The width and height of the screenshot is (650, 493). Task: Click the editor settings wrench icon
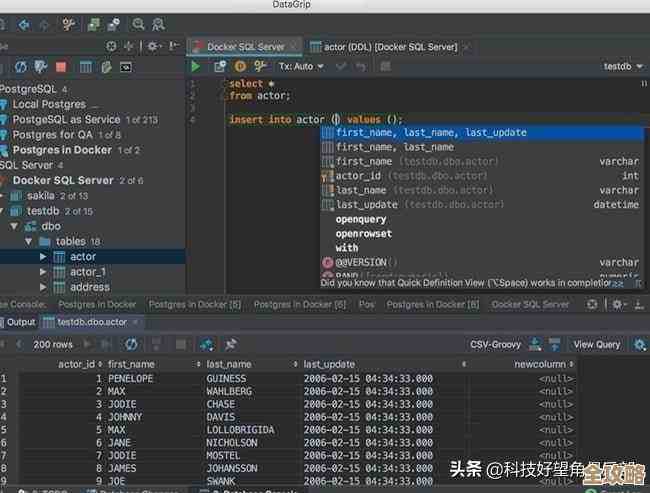pos(260,66)
